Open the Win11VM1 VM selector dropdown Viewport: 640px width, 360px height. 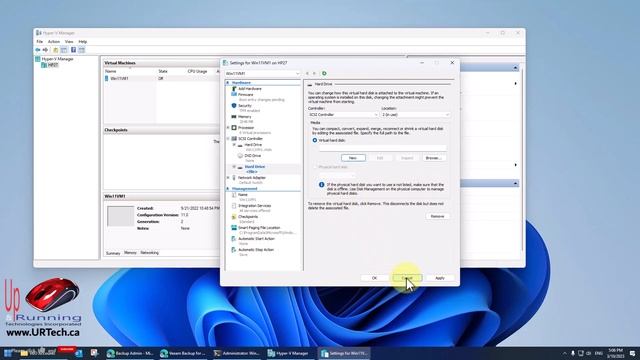262,73
